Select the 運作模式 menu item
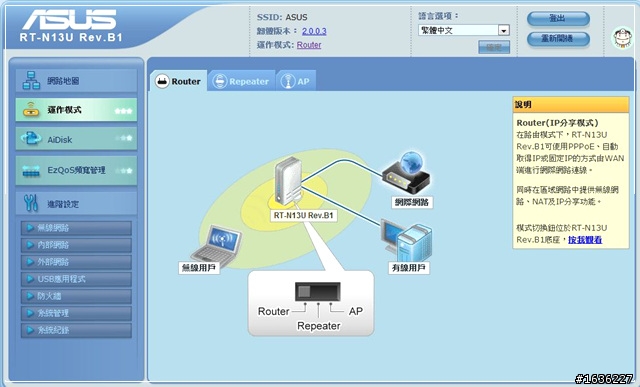The image size is (640, 387). (76, 109)
